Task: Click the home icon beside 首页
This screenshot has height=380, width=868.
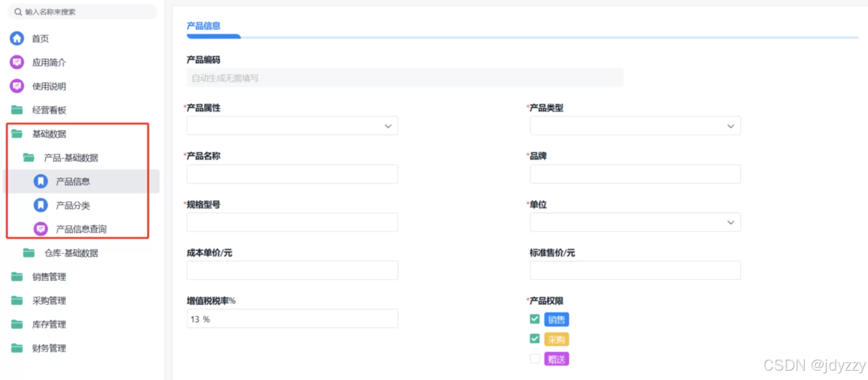Action: (x=17, y=38)
